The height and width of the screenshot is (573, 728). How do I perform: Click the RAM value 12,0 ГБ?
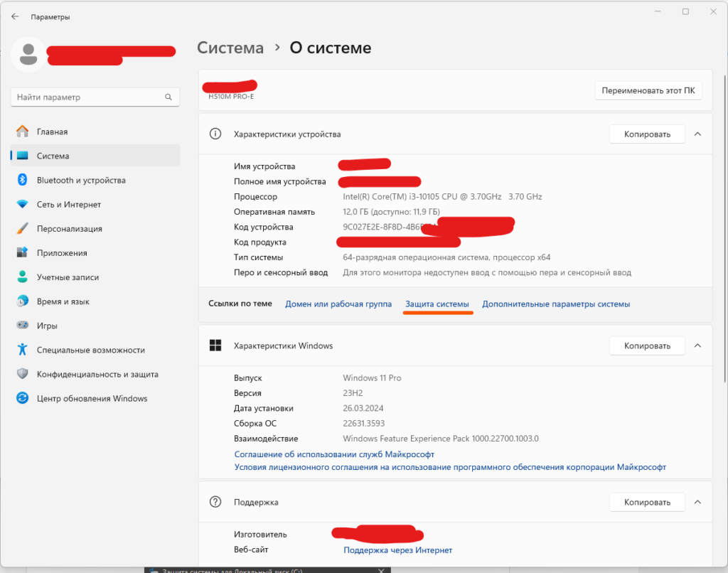tap(391, 212)
